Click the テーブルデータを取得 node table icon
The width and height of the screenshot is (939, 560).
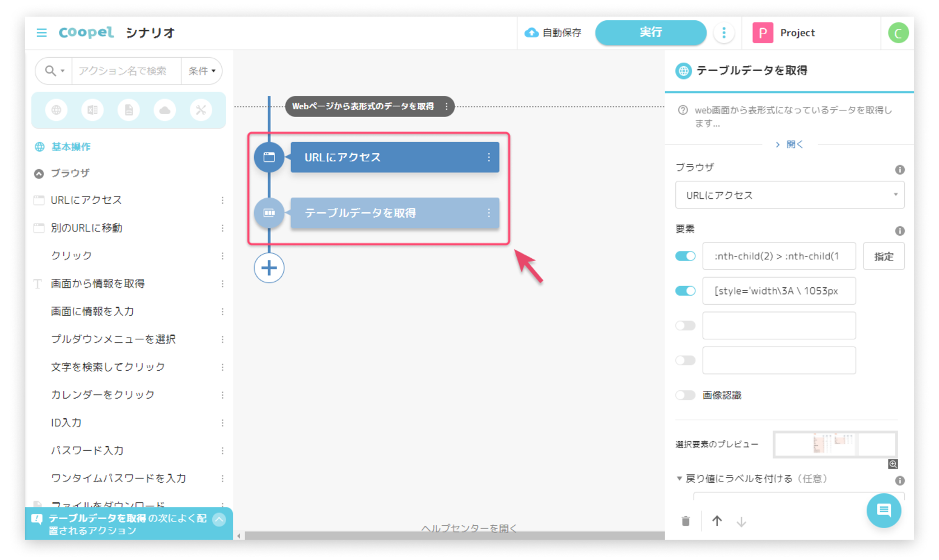pos(269,213)
